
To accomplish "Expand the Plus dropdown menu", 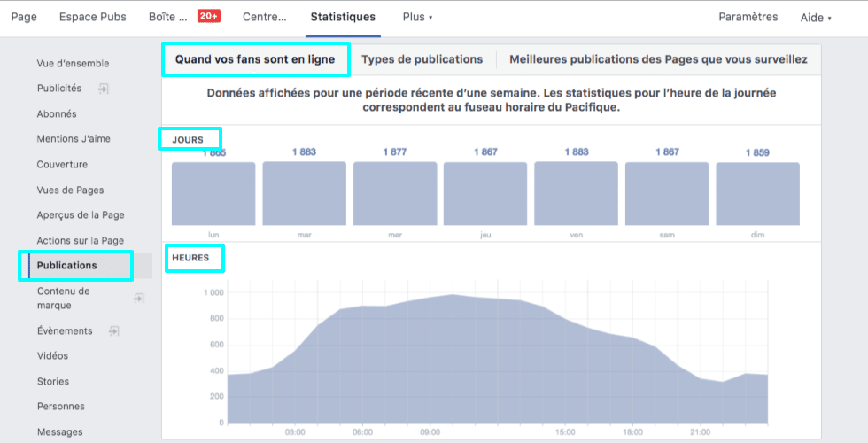I will pos(417,17).
